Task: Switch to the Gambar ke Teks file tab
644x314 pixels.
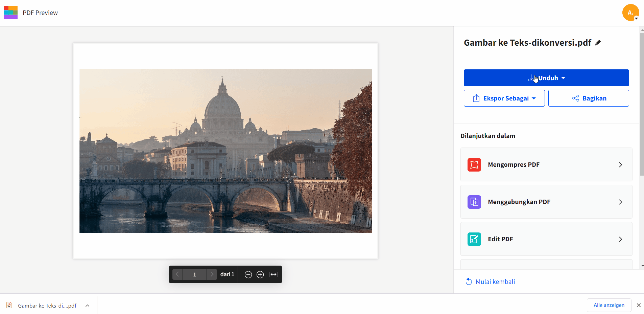Action: point(47,305)
